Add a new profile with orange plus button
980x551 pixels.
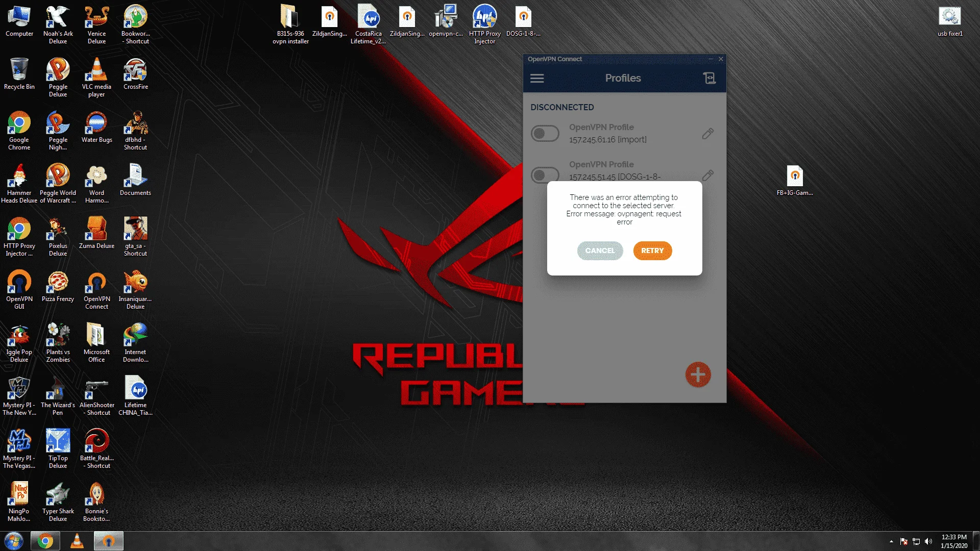(698, 375)
